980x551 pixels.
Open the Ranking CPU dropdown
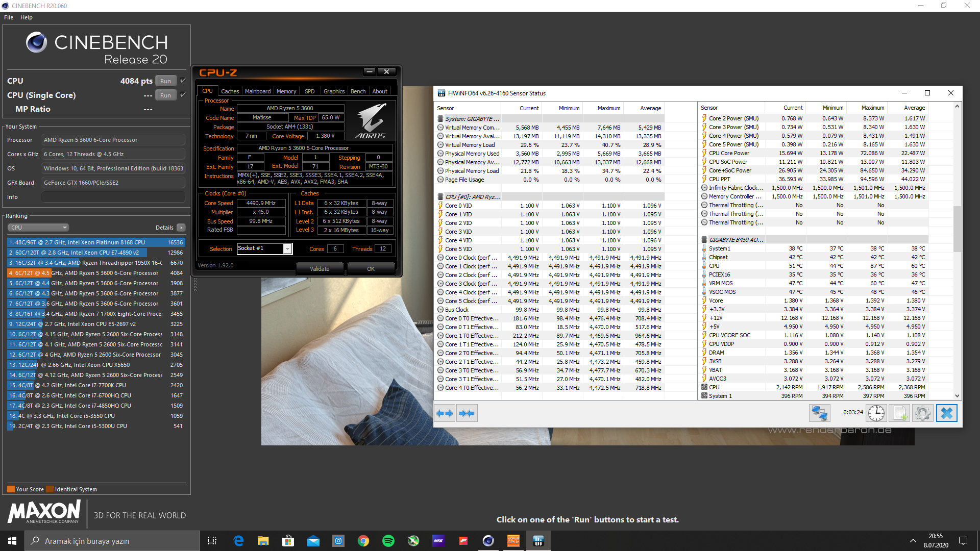38,228
